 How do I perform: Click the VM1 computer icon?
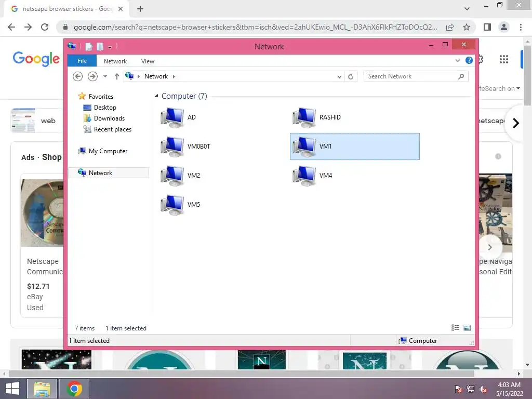[304, 147]
